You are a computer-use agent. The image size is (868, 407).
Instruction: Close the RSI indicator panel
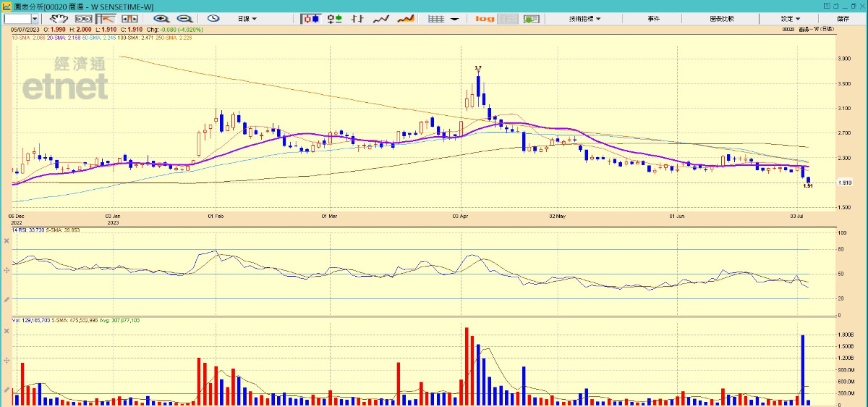coord(7,240)
